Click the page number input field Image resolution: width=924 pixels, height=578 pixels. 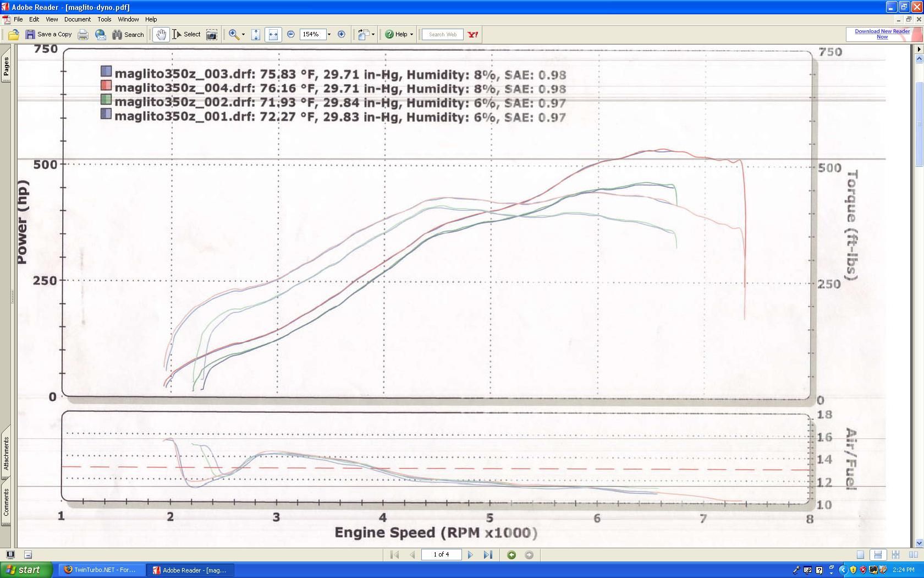coord(441,555)
